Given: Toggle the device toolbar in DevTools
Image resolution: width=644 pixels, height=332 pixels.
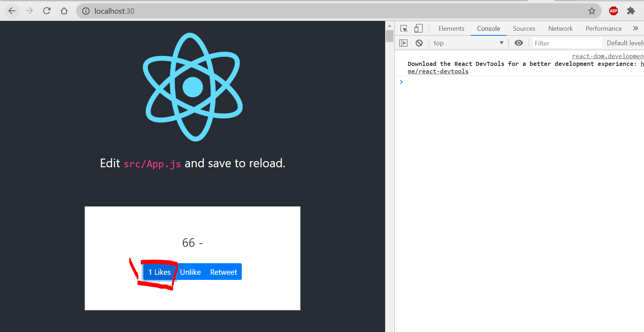Looking at the screenshot, I should click(x=418, y=29).
